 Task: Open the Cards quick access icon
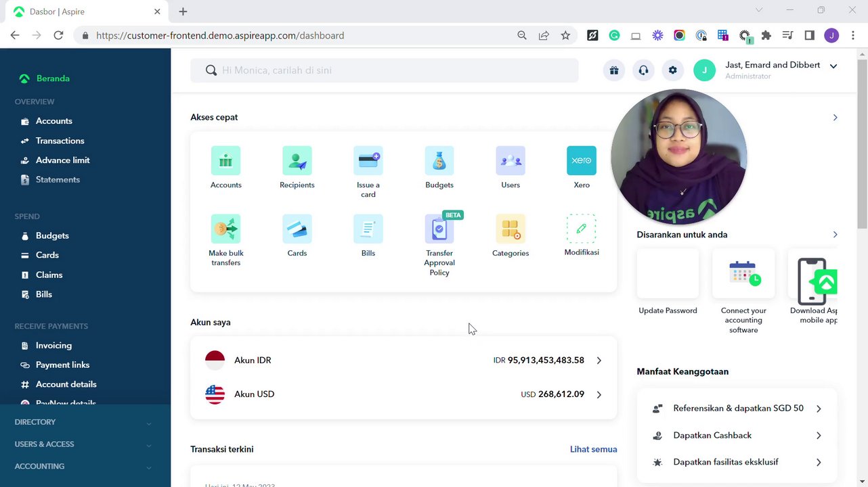[297, 229]
